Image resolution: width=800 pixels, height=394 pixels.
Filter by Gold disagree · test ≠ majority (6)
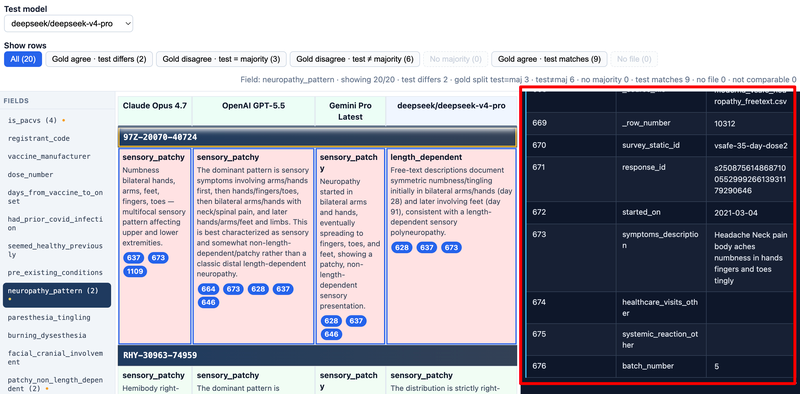click(355, 59)
